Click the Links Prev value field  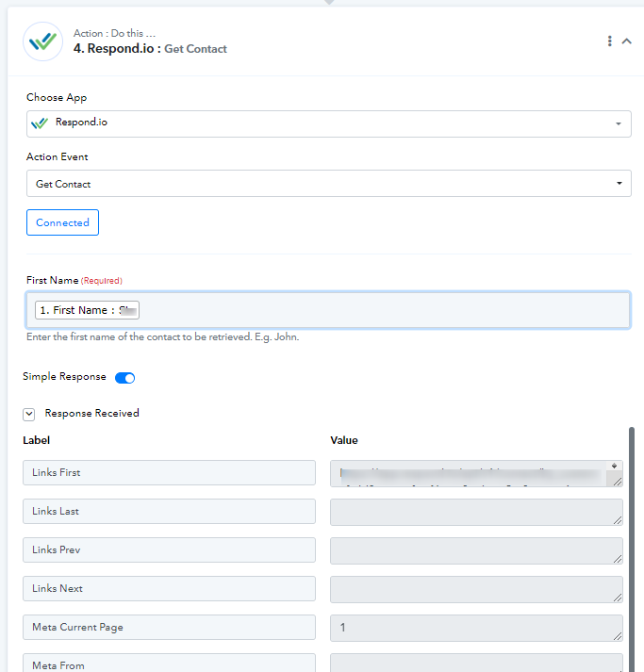[x=476, y=550]
